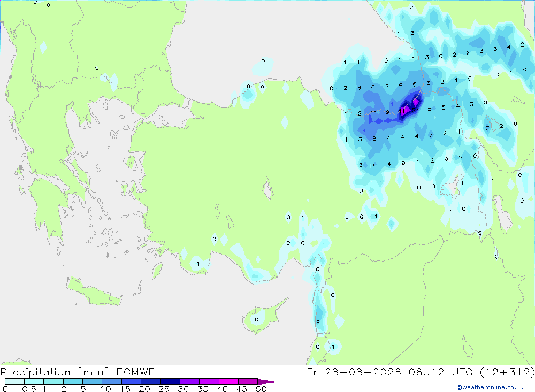This screenshot has width=535, height=392.
Task: Click the island of Crete on the map
Action: tap(94, 291)
